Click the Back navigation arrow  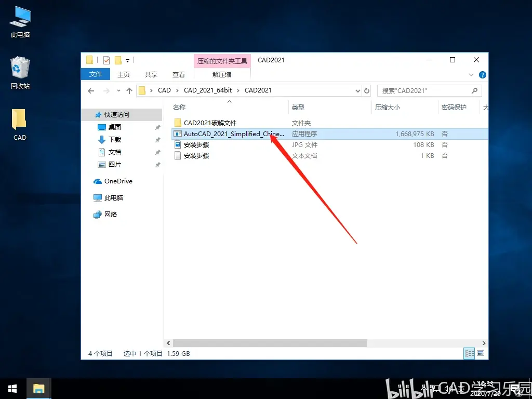click(91, 90)
